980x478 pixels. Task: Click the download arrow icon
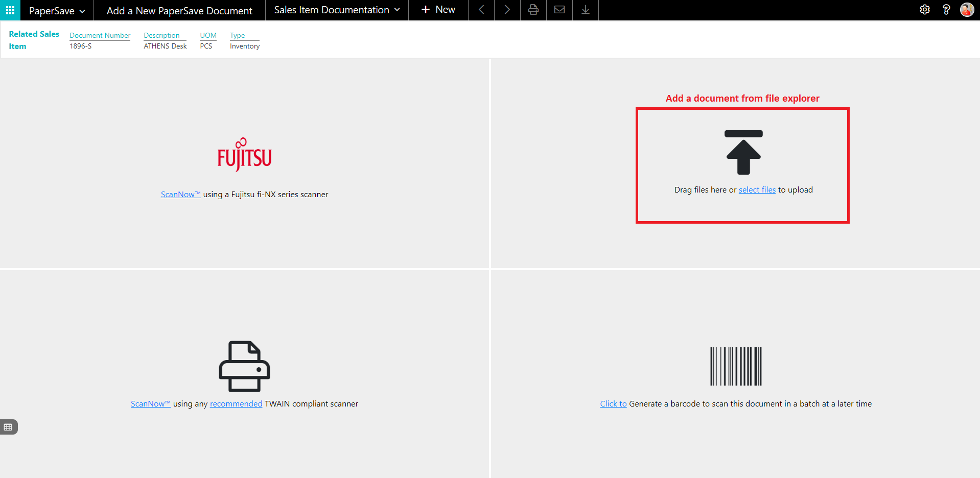point(586,10)
